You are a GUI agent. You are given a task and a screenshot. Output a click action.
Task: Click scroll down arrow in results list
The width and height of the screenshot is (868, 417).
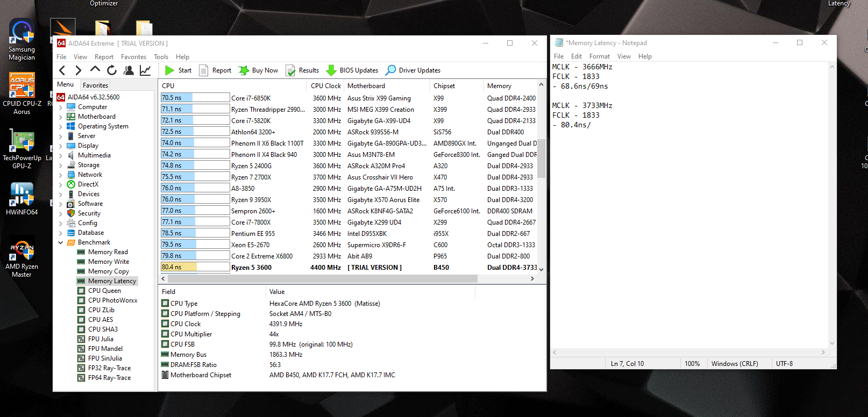[x=542, y=269]
